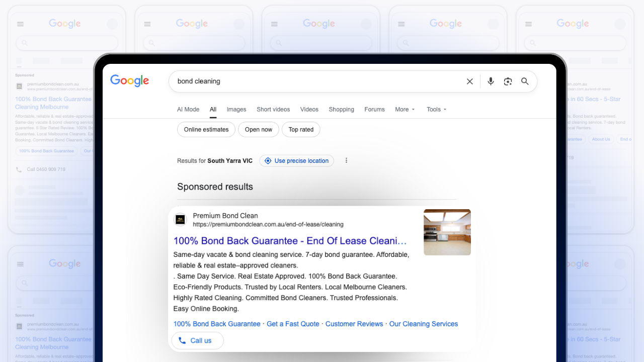
Task: Open the Images tab
Action: tap(236, 109)
